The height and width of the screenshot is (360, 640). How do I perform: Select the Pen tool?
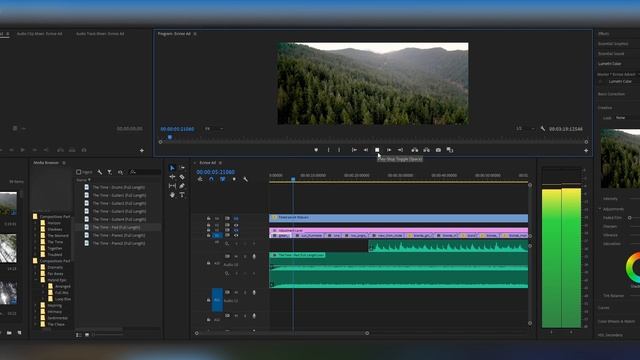pos(182,186)
